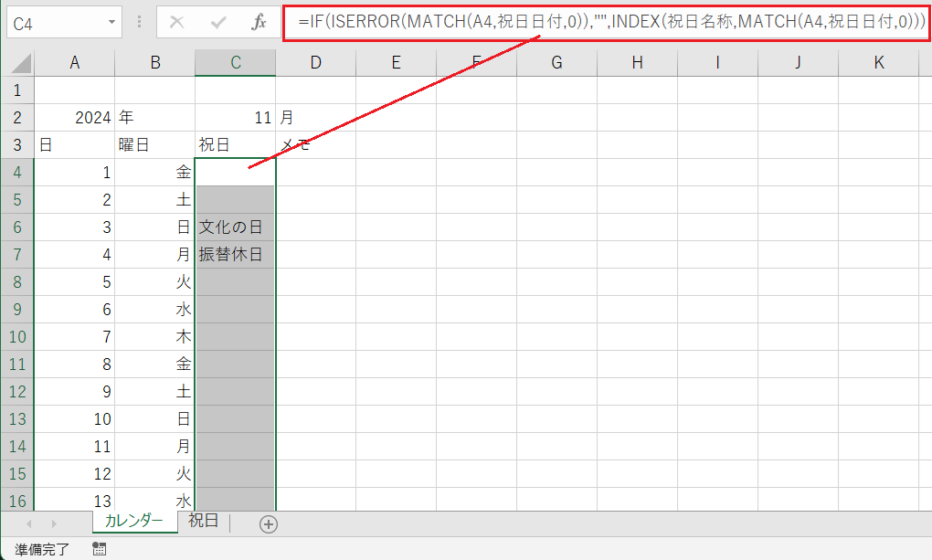Screen dimensions: 932x560
Task: Switch to the 祝日 sheet tab
Action: (203, 522)
